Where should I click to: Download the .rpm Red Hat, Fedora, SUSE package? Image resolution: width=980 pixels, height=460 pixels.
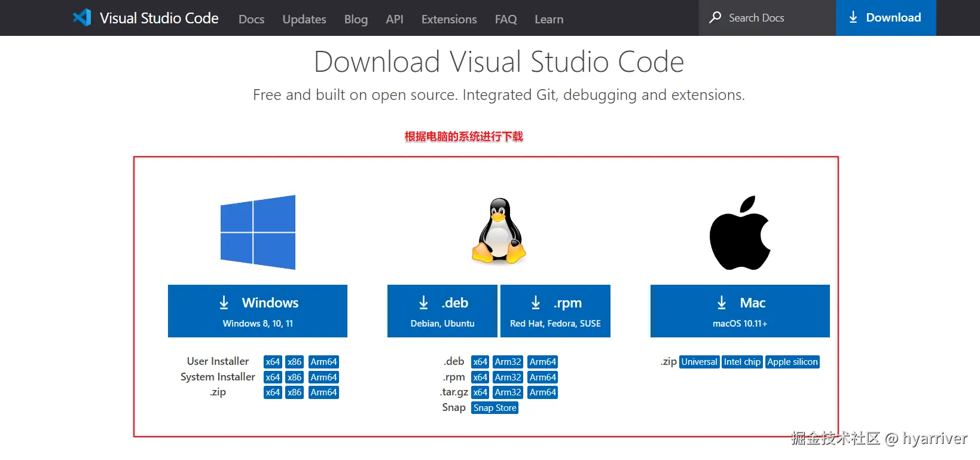tap(555, 311)
